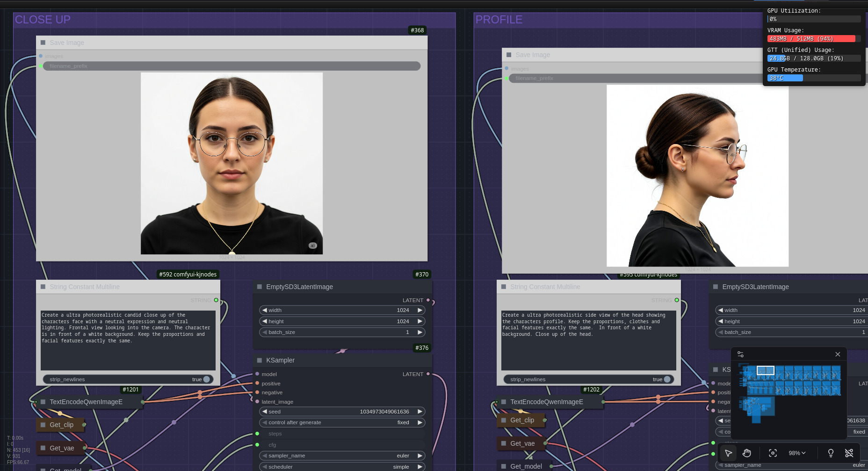The height and width of the screenshot is (471, 868).
Task: Click the fit view icon
Action: 773,453
